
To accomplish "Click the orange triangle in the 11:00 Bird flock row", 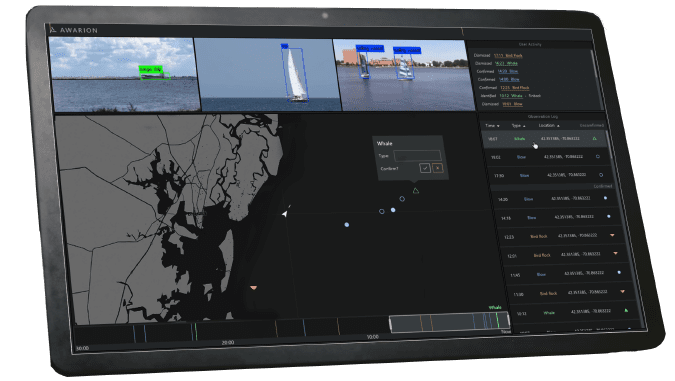I will coord(622,291).
